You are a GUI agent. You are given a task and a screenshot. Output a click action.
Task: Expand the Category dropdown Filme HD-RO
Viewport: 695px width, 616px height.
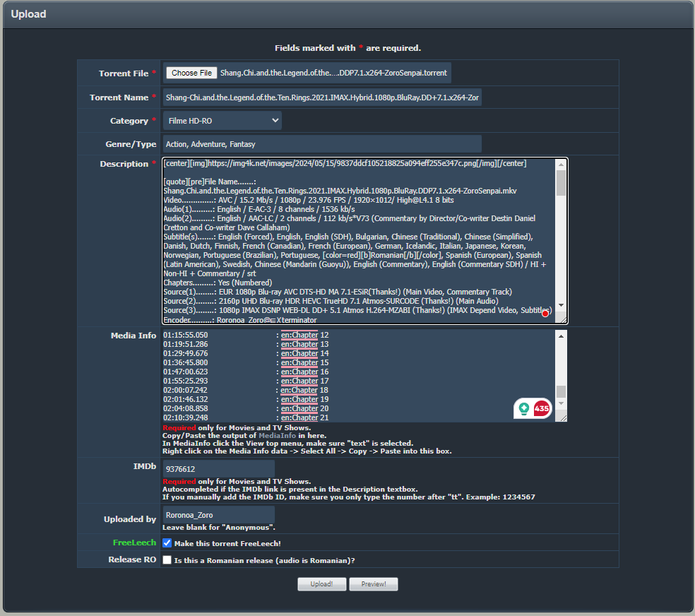pyautogui.click(x=222, y=121)
